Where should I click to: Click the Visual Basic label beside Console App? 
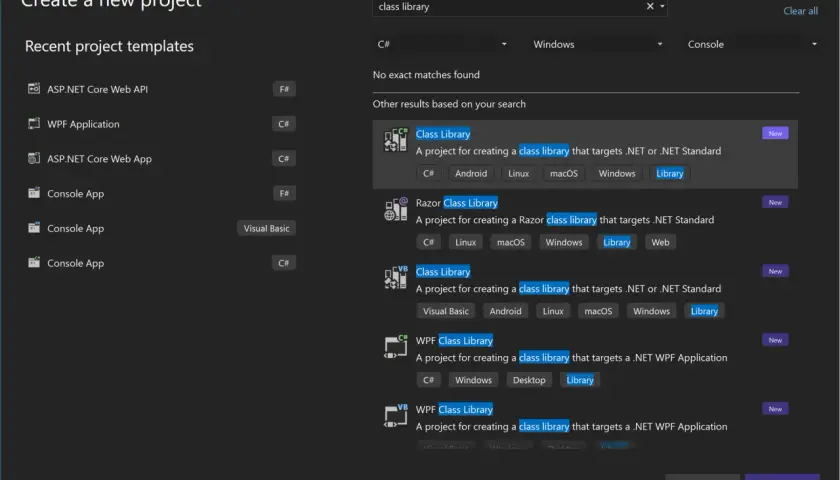[x=266, y=228]
